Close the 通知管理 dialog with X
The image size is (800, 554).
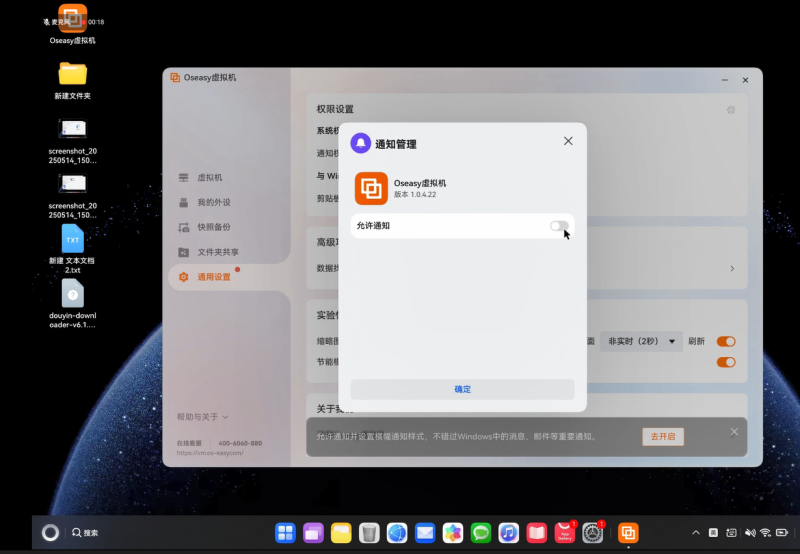[568, 141]
